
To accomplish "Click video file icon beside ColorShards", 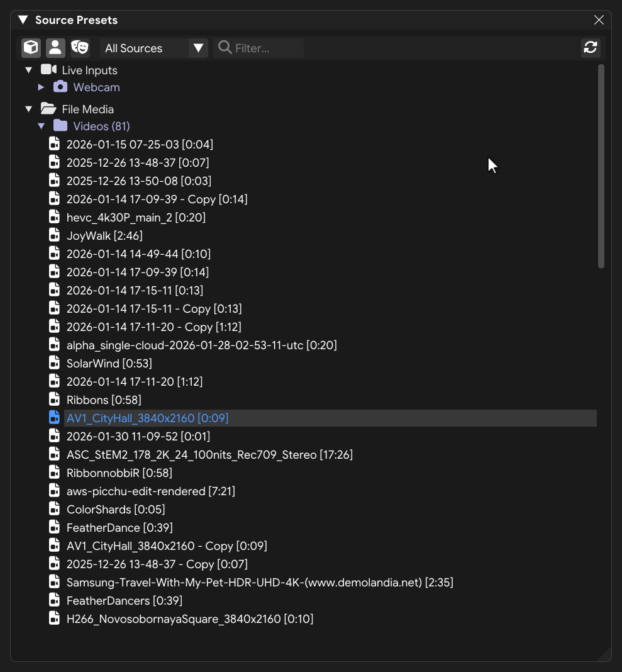I will click(x=55, y=508).
